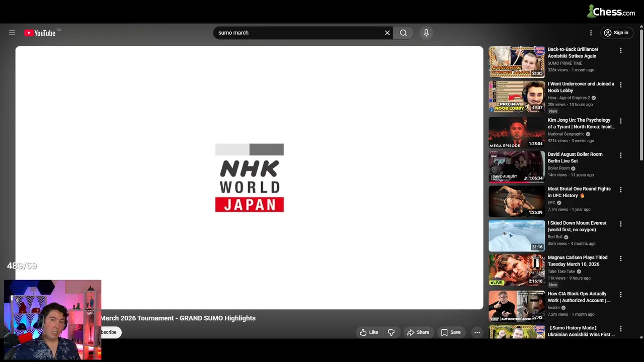Clear the search text with X
This screenshot has width=644, height=362.
click(387, 33)
